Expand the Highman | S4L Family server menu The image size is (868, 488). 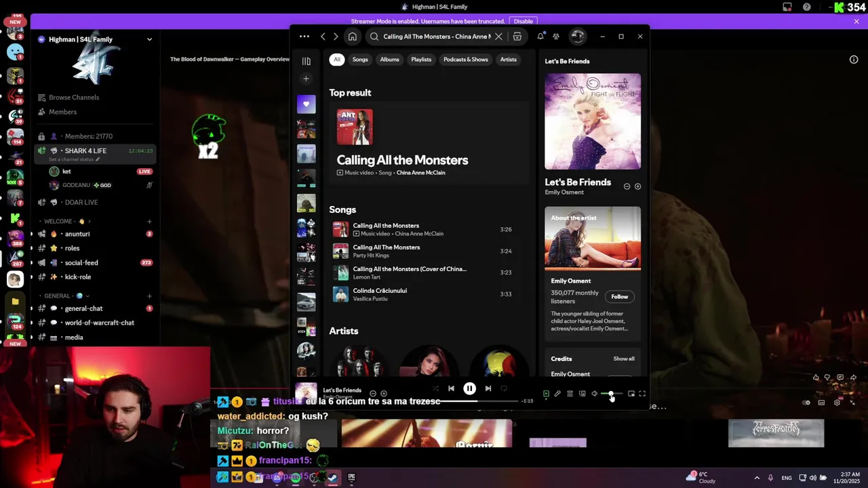coord(149,39)
